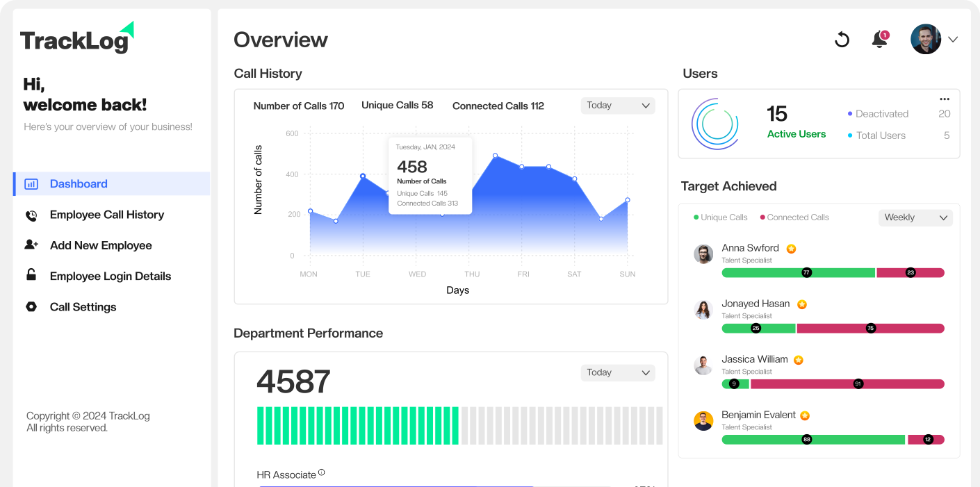Click the Call Settings hexagon icon
This screenshot has height=487, width=980.
31,307
